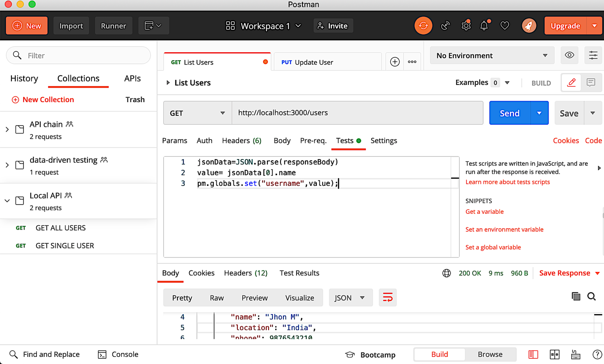The height and width of the screenshot is (364, 604).
Task: Open the Pre-req. tab
Action: coord(313,141)
